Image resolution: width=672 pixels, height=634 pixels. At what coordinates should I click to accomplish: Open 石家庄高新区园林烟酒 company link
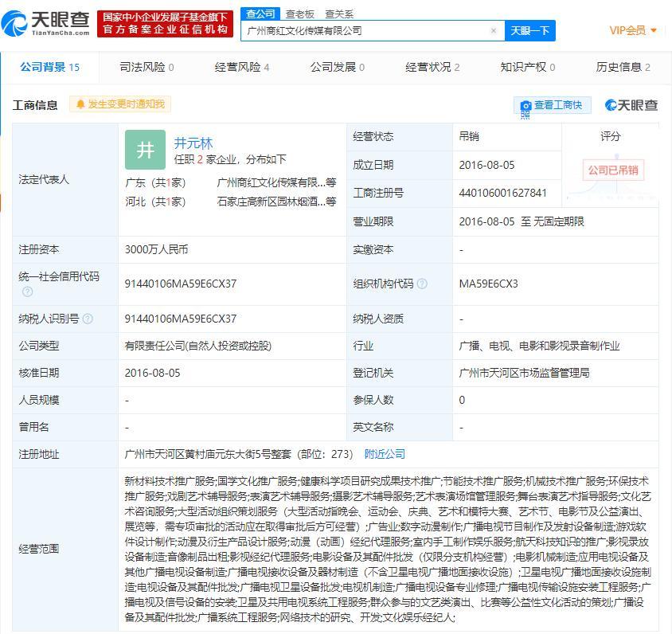(x=276, y=202)
